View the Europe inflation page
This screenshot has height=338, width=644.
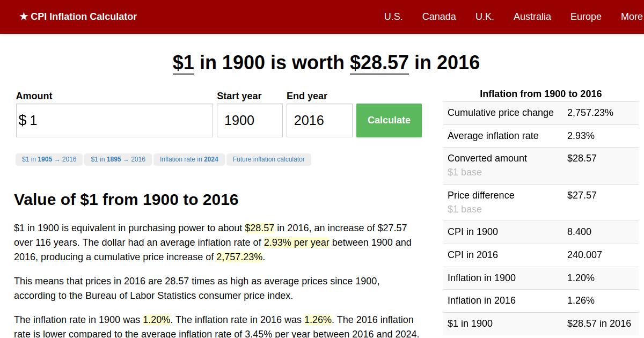[x=586, y=17]
